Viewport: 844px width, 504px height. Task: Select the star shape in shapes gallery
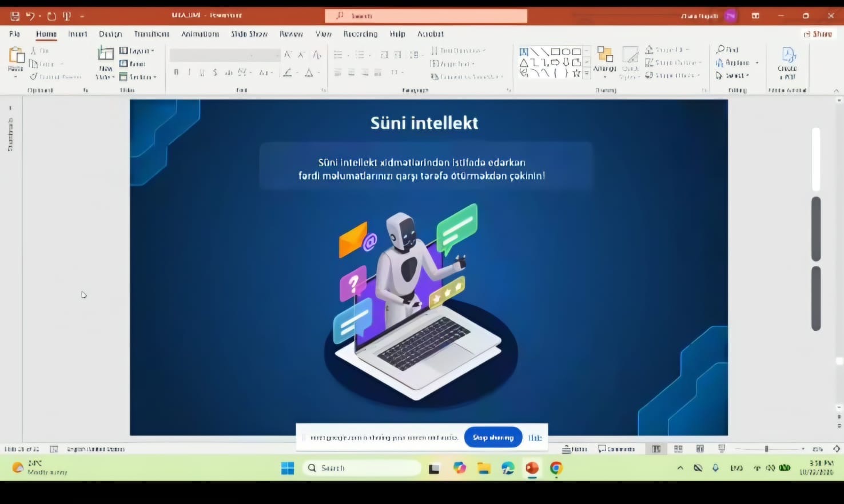(576, 73)
